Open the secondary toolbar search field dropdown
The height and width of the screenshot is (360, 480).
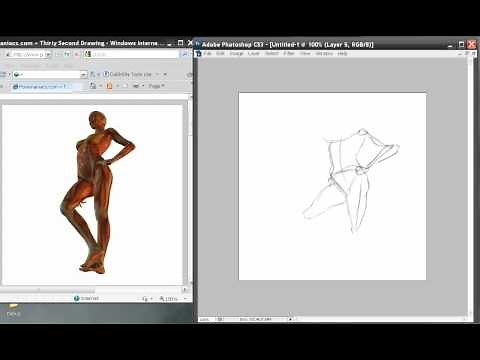click(84, 74)
